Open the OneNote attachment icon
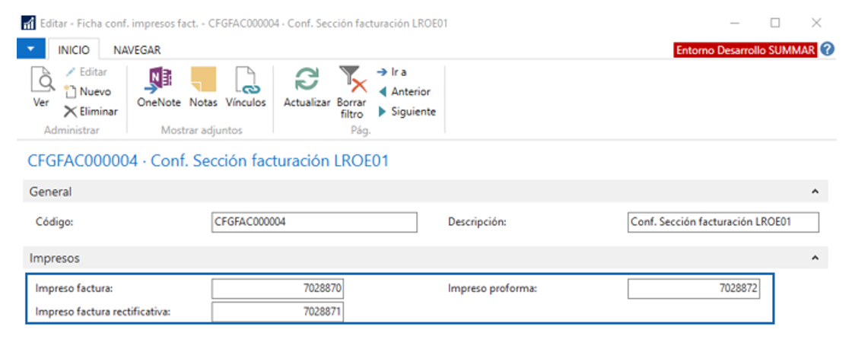The height and width of the screenshot is (355, 868). click(157, 81)
